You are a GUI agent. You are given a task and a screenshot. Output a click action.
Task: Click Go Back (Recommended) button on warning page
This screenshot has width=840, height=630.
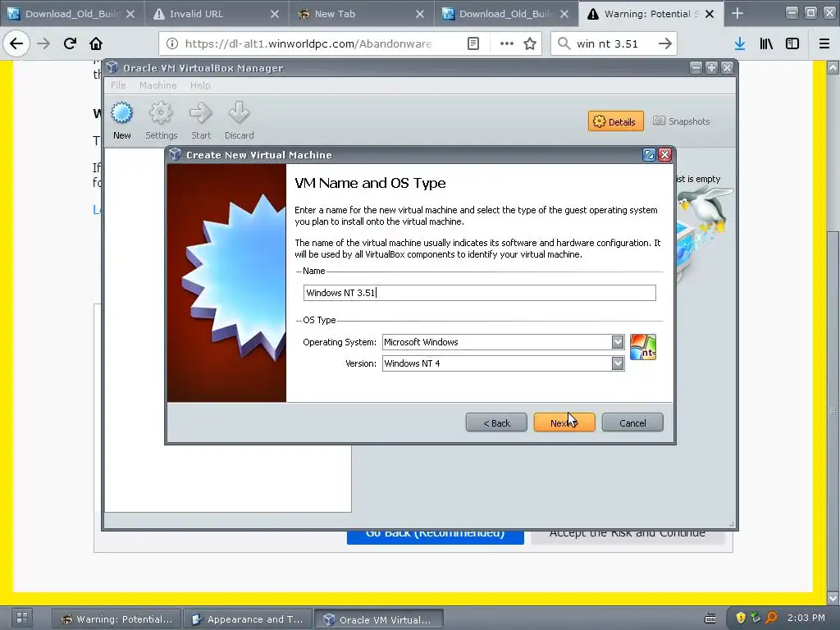(x=435, y=537)
